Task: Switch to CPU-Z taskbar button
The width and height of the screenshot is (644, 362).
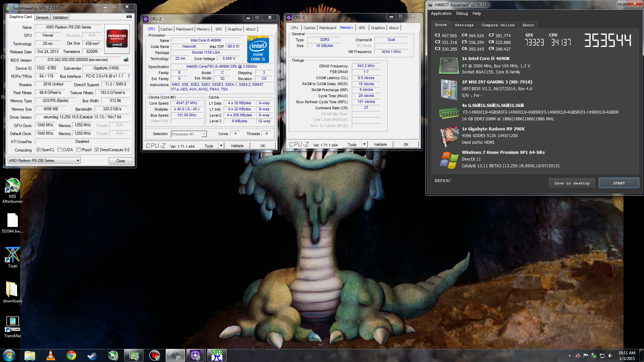Action: [x=196, y=355]
